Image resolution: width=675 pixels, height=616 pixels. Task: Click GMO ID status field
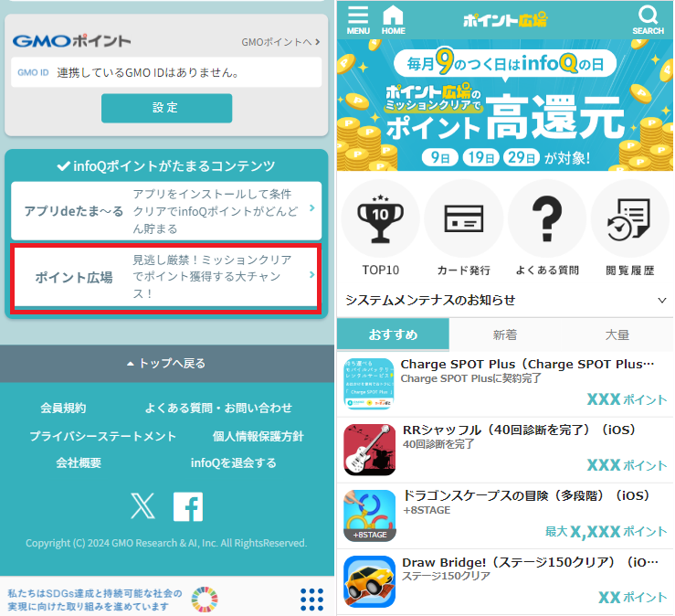(166, 72)
